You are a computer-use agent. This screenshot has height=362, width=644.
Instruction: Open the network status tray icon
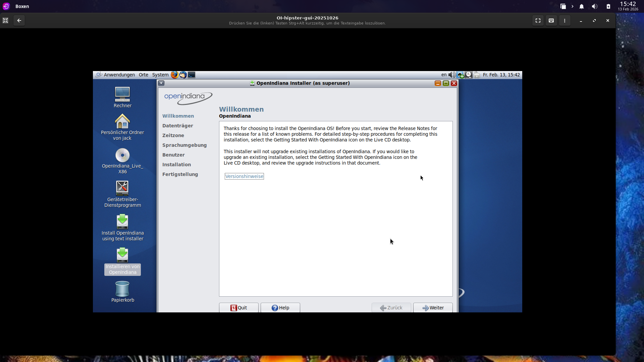tap(460, 75)
